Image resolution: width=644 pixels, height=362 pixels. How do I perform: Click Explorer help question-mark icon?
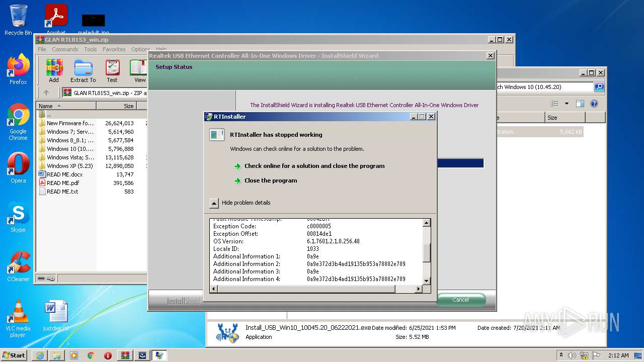tap(594, 104)
